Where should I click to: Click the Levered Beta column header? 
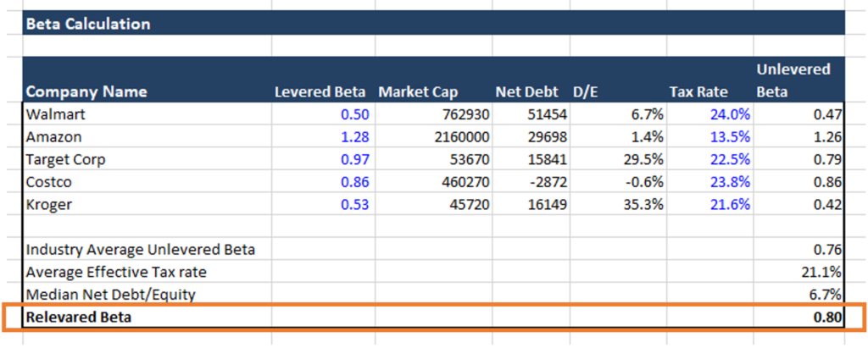[321, 92]
